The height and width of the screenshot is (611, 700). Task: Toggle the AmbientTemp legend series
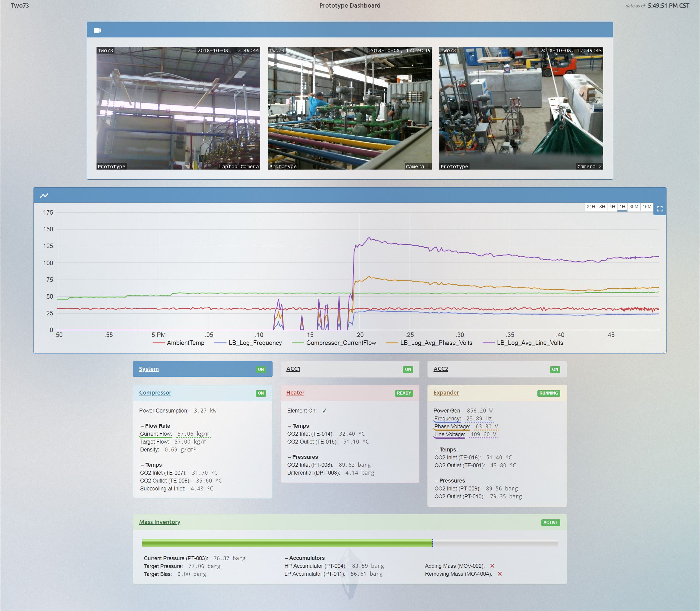[185, 343]
